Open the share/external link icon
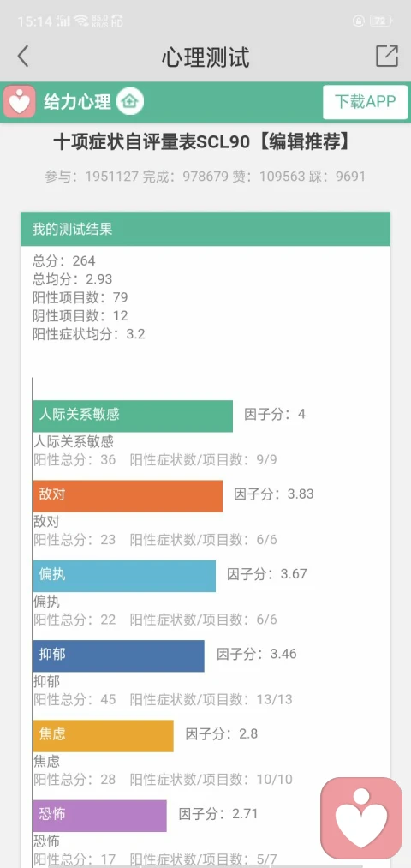Viewport: 411px width, 868px height. point(387,56)
